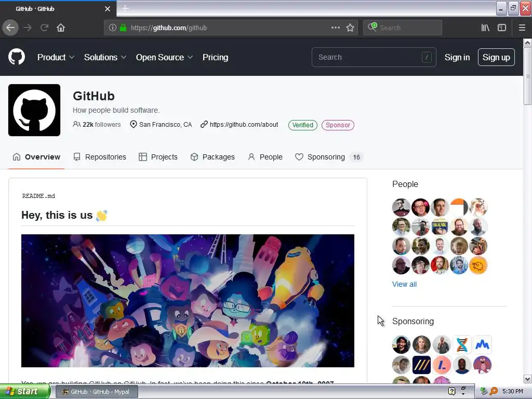532x399 pixels.
Task: Click the DNA helix sponsored avatar
Action: (462, 345)
